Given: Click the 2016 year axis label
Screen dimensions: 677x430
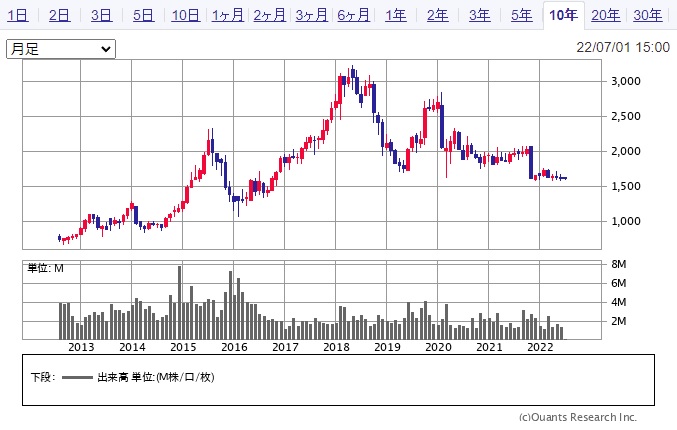Looking at the screenshot, I should (234, 347).
